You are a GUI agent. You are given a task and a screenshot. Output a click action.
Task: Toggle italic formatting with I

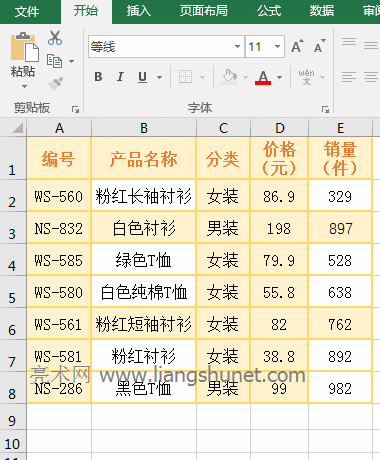click(x=120, y=77)
